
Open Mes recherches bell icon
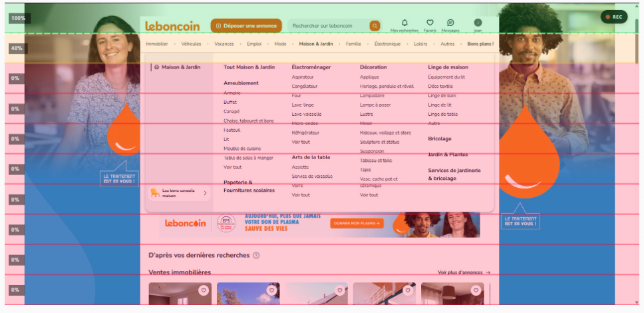point(404,23)
